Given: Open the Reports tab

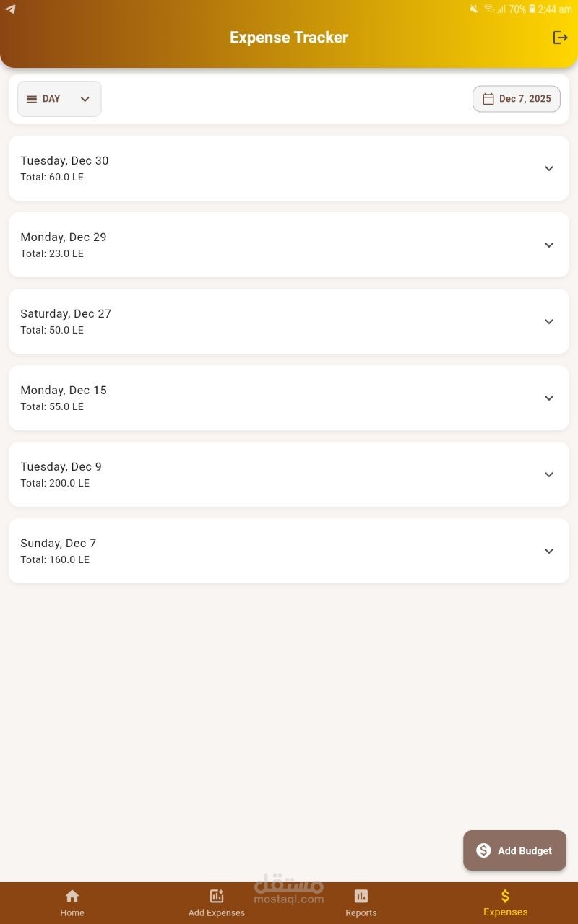Looking at the screenshot, I should [361, 902].
